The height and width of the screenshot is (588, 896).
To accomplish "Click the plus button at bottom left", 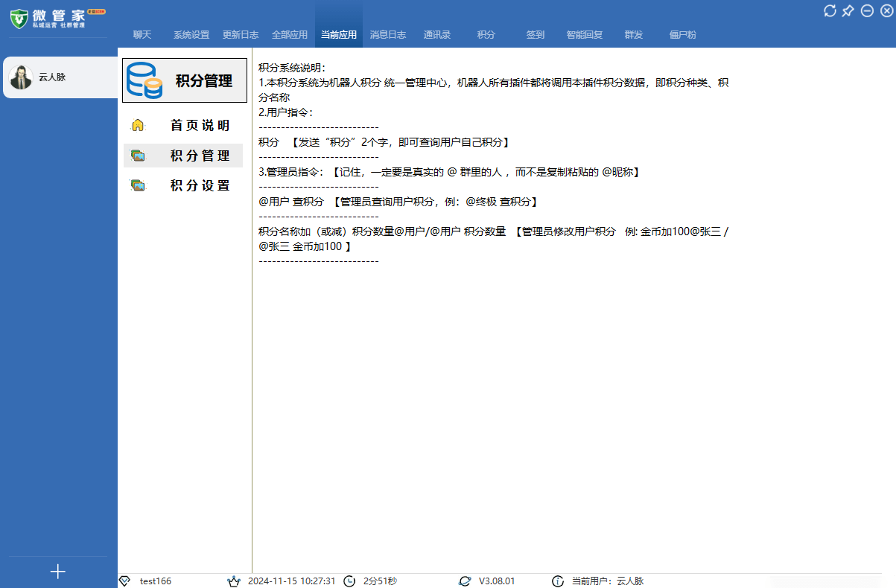I will tap(57, 572).
